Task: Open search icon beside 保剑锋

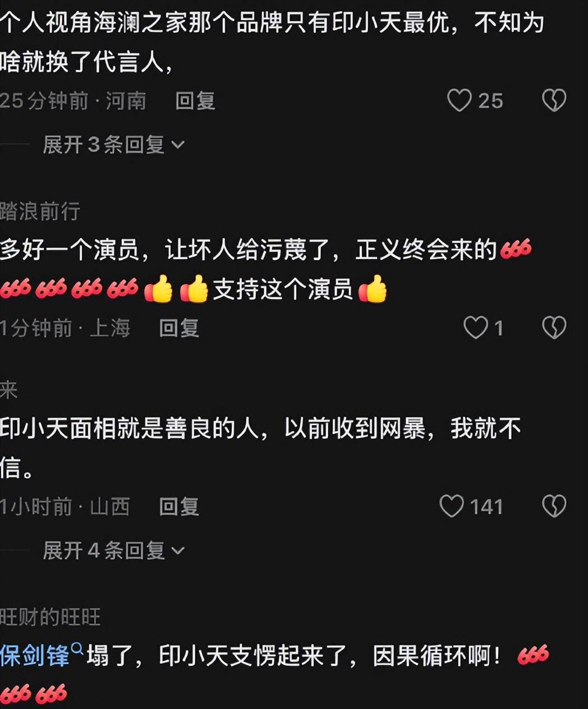Action: pos(77,650)
